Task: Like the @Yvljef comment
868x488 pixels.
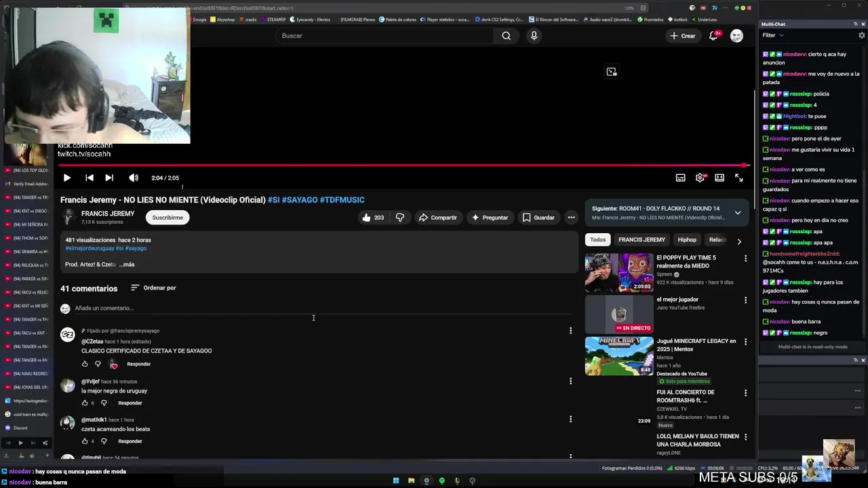Action: (85, 403)
